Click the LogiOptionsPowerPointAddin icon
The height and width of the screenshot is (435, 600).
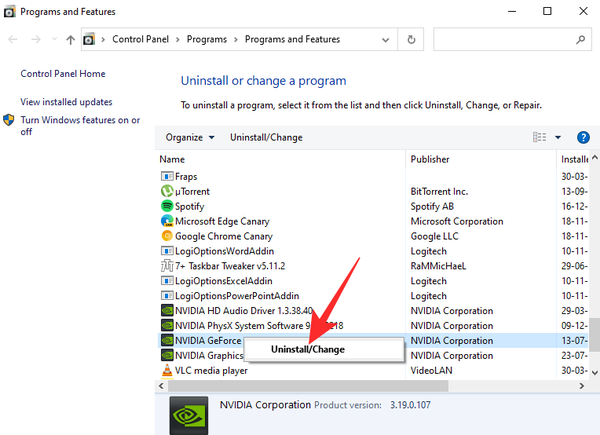[x=167, y=296]
